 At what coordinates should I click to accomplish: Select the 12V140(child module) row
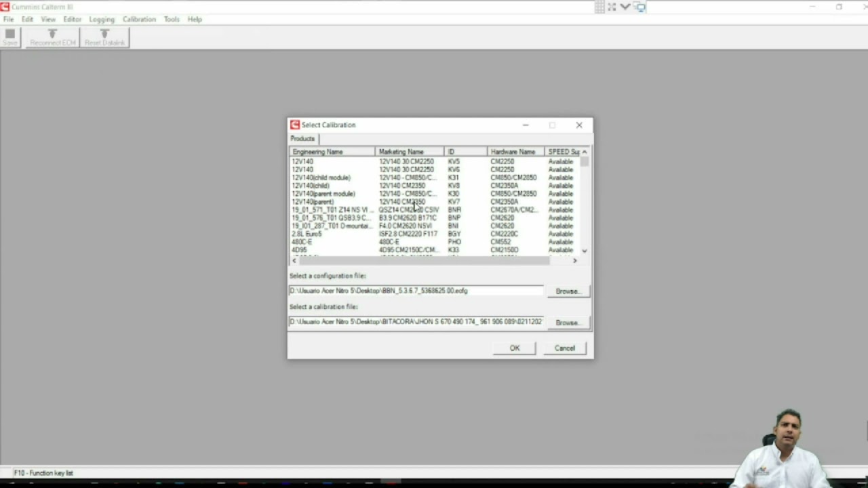pyautogui.click(x=435, y=178)
